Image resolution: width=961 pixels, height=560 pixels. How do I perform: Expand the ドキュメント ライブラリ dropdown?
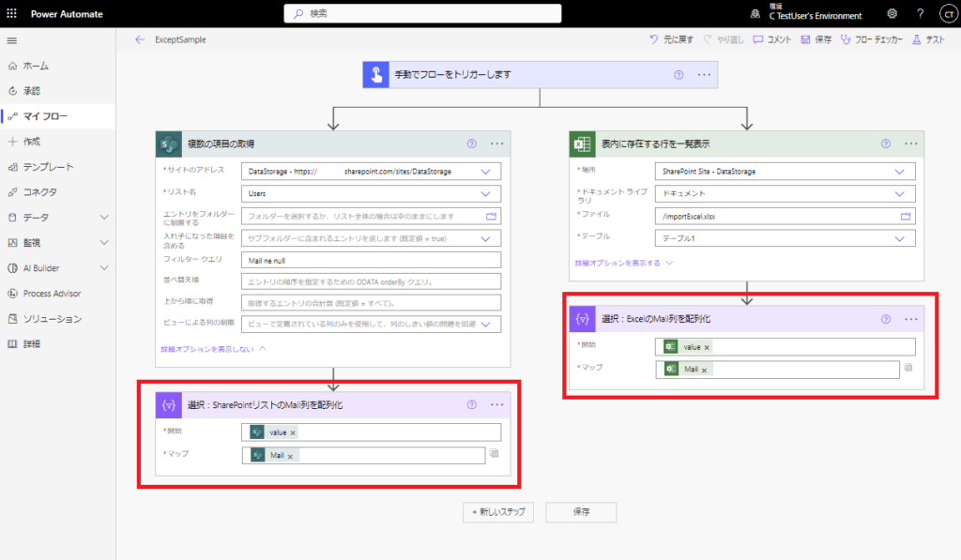click(899, 193)
